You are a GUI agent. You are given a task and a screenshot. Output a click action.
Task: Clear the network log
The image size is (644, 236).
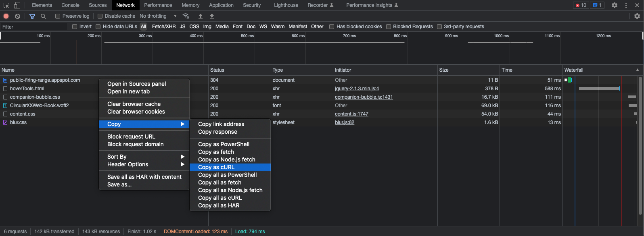click(17, 16)
